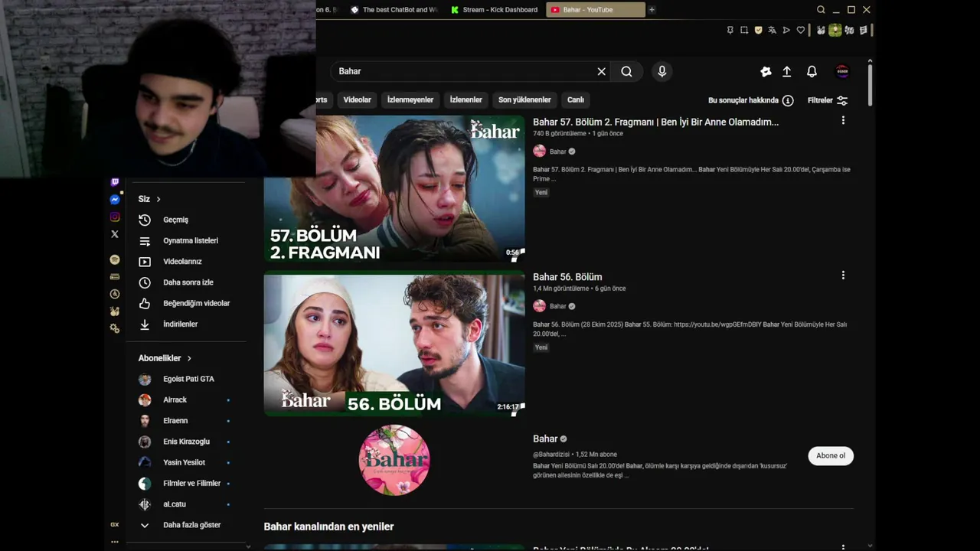Open the Filtreler filter panel
This screenshot has height=551, width=980.
pos(828,100)
